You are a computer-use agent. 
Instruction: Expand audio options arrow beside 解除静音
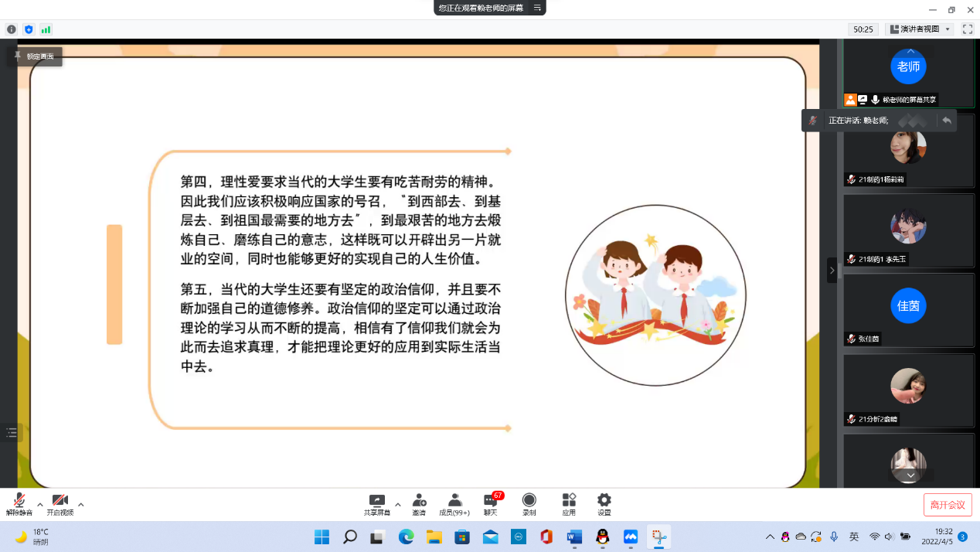click(40, 504)
